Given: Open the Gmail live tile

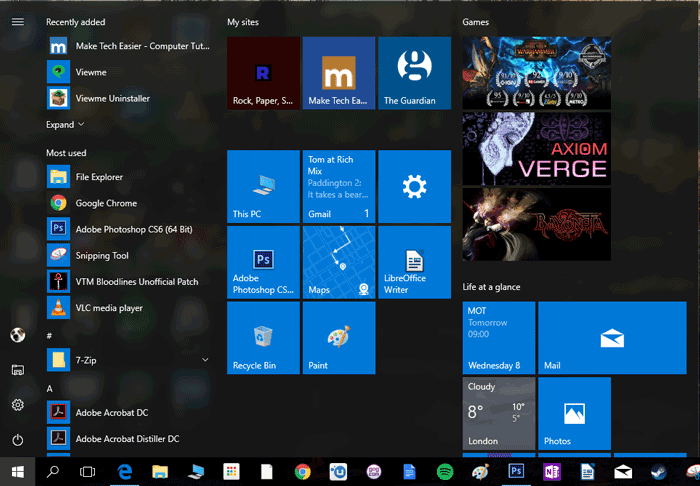Looking at the screenshot, I should click(339, 187).
